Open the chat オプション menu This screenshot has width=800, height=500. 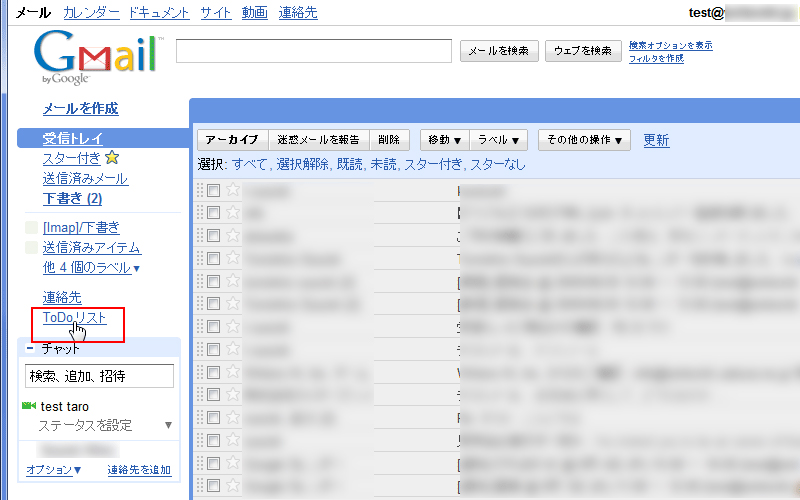click(x=54, y=469)
